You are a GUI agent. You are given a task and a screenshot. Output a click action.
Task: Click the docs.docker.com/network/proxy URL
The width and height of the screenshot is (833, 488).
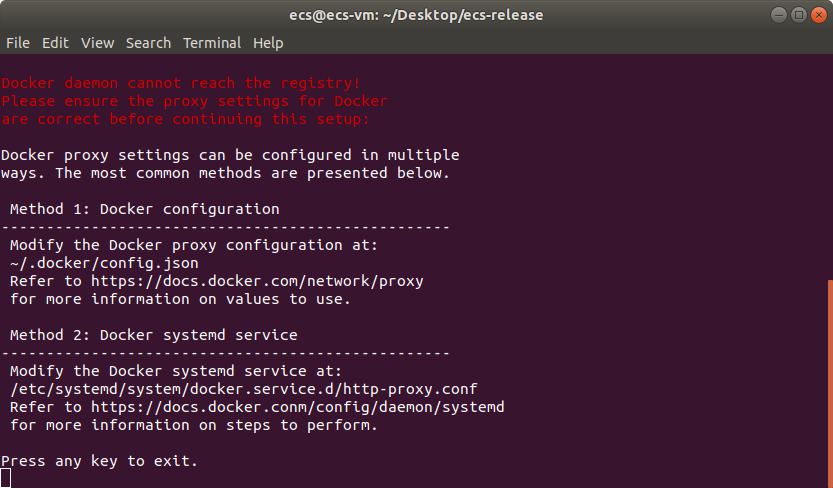pyautogui.click(x=257, y=281)
